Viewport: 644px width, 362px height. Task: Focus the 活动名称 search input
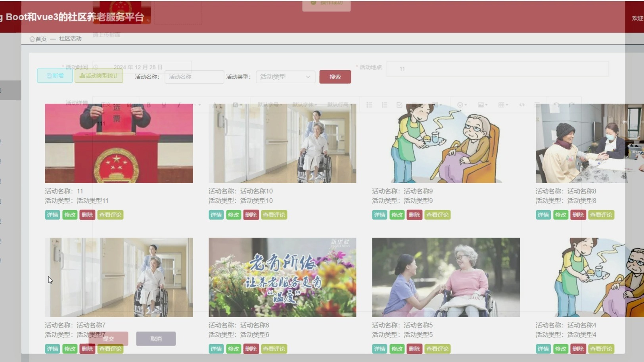(x=194, y=77)
